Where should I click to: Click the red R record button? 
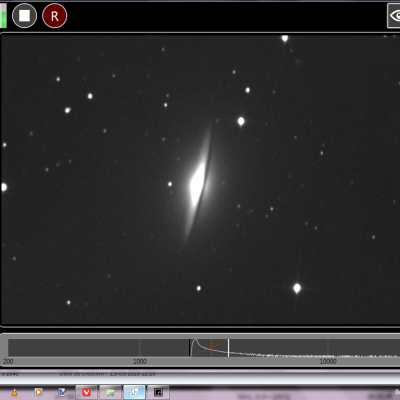click(x=55, y=16)
